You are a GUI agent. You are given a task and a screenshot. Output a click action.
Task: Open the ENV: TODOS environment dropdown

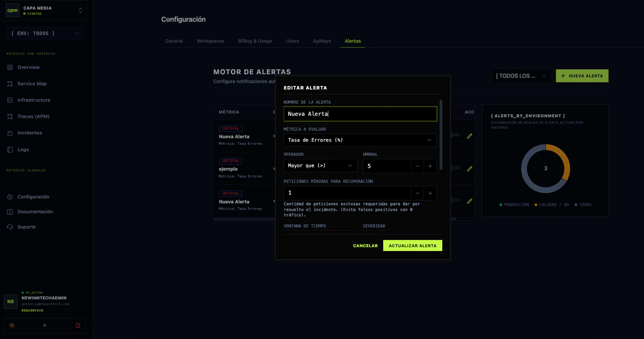pos(45,34)
